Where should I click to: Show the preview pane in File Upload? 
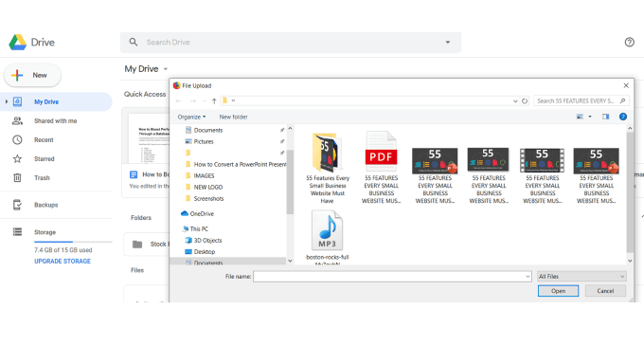(x=605, y=117)
